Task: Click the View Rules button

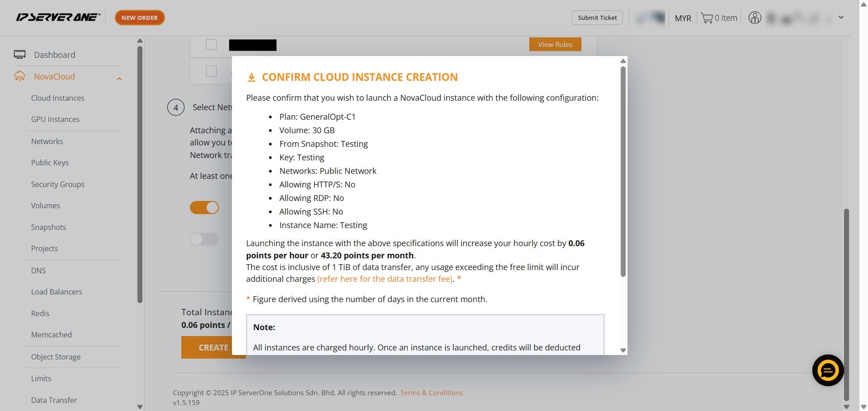Action: (555, 44)
